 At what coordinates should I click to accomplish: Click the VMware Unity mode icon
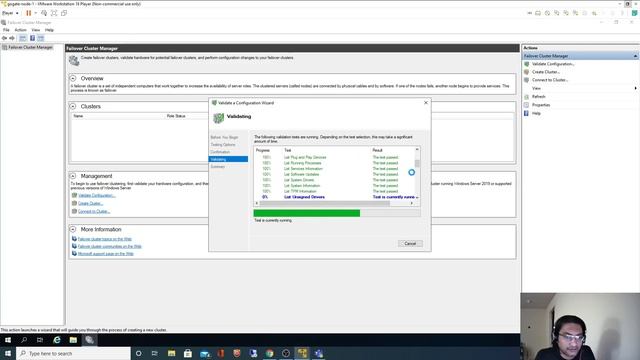click(x=64, y=13)
